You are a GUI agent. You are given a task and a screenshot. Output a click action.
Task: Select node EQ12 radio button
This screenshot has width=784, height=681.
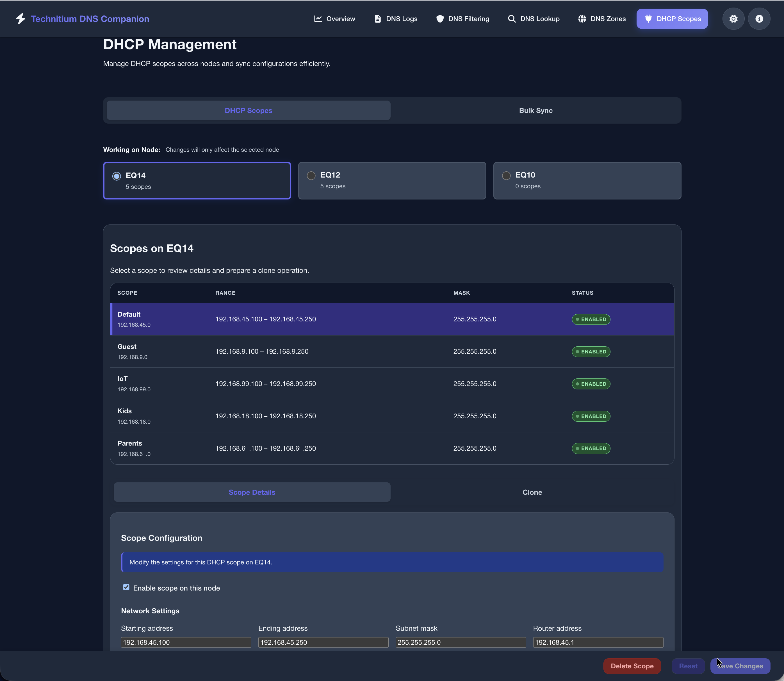pyautogui.click(x=311, y=176)
